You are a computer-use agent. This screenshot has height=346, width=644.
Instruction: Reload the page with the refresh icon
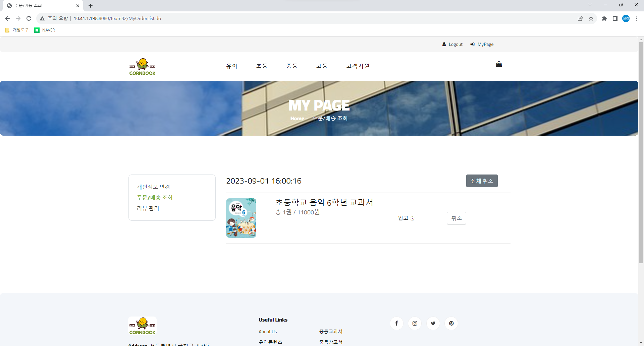tap(29, 18)
